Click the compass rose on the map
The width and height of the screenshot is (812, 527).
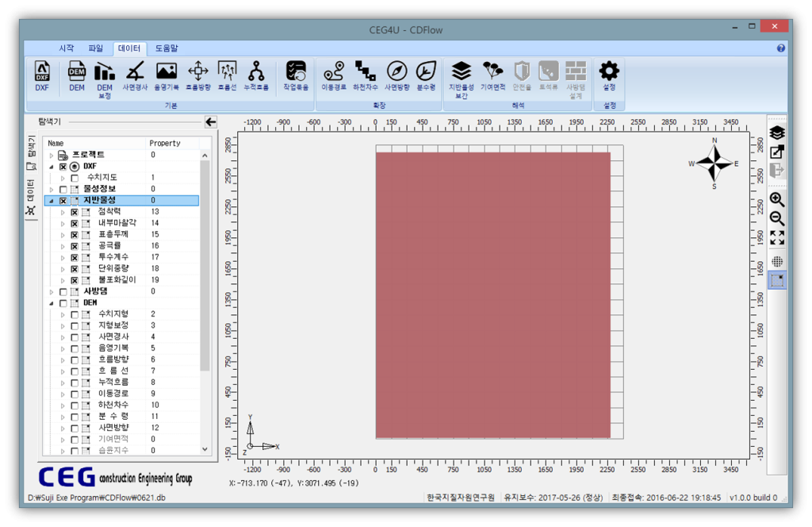[714, 163]
